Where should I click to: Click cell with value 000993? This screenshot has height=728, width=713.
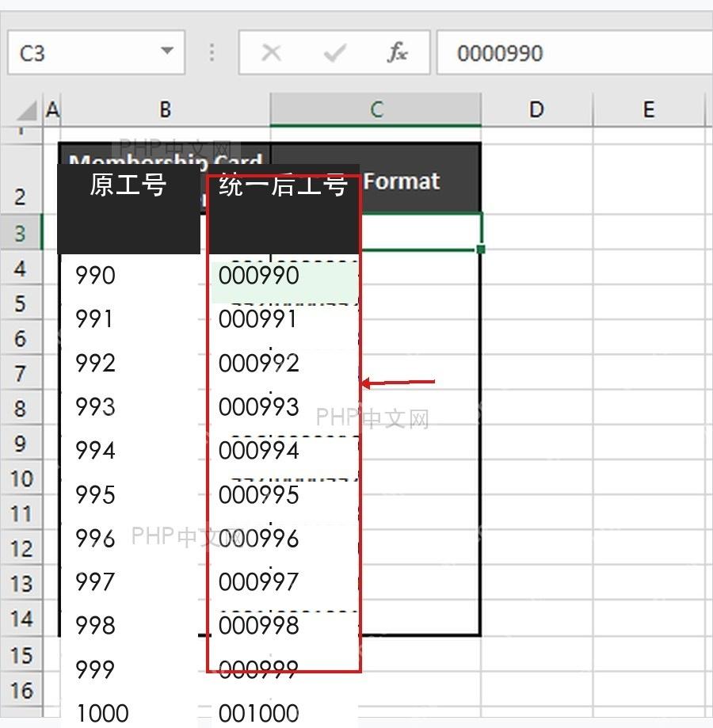pos(258,406)
